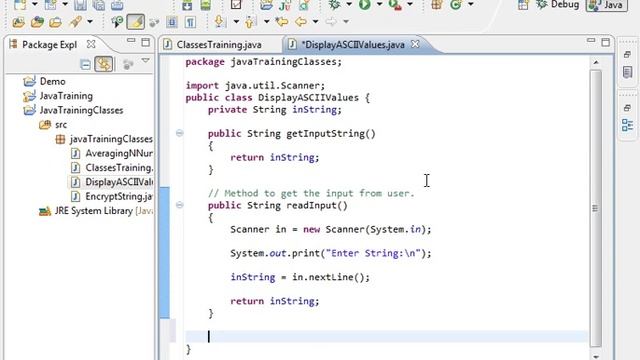Click the Search flashlight toolbar icon
The image size is (640, 360).
click(76, 22)
